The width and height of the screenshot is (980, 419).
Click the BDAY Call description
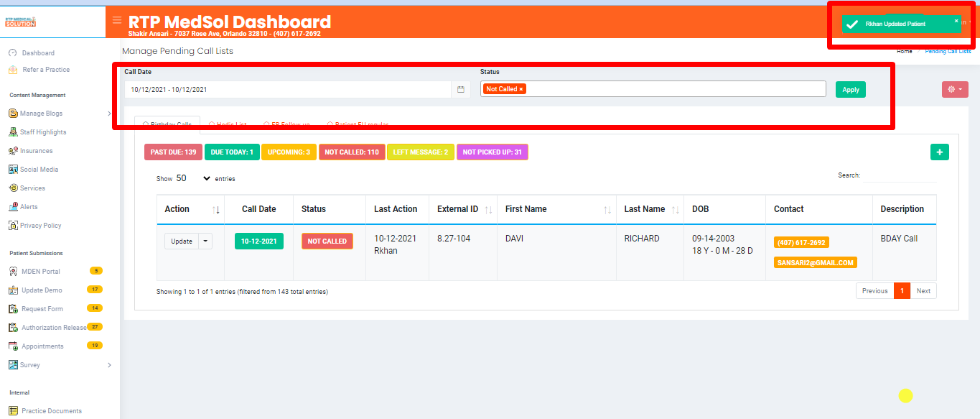tap(899, 239)
